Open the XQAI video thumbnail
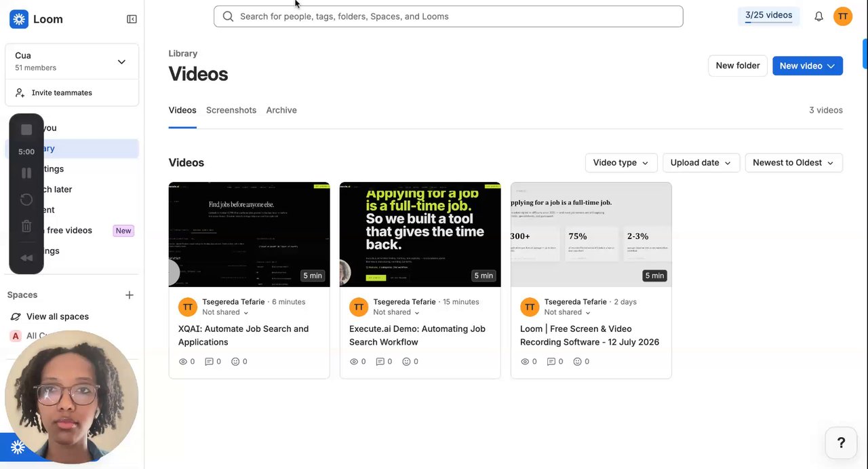 250,234
